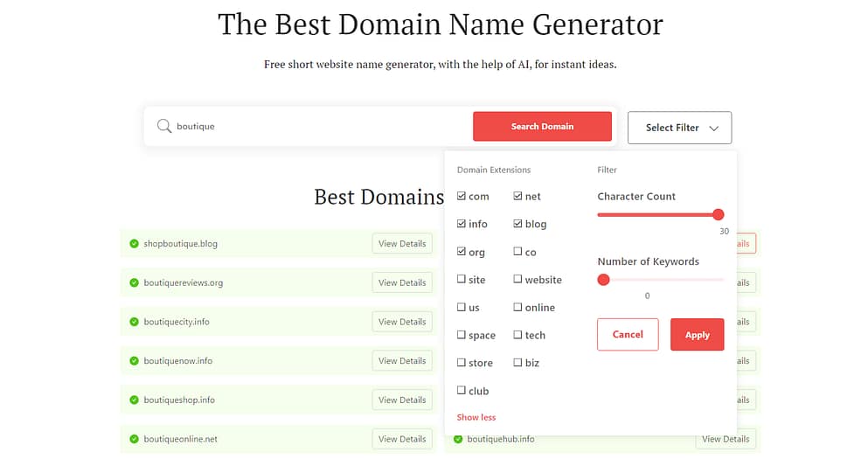View Details for boutiquereviews.org
The height and width of the screenshot is (459, 868).
pos(402,283)
